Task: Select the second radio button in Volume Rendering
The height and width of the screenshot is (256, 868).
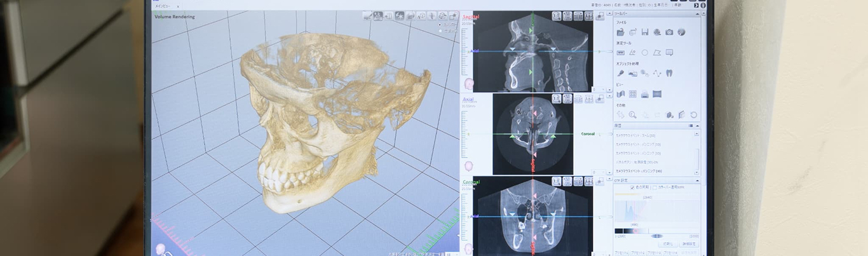Action: 440,30
